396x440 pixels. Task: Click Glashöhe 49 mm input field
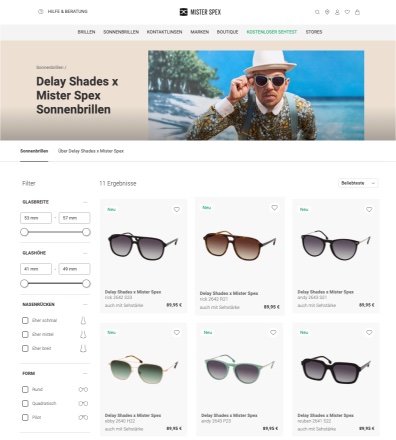74,269
